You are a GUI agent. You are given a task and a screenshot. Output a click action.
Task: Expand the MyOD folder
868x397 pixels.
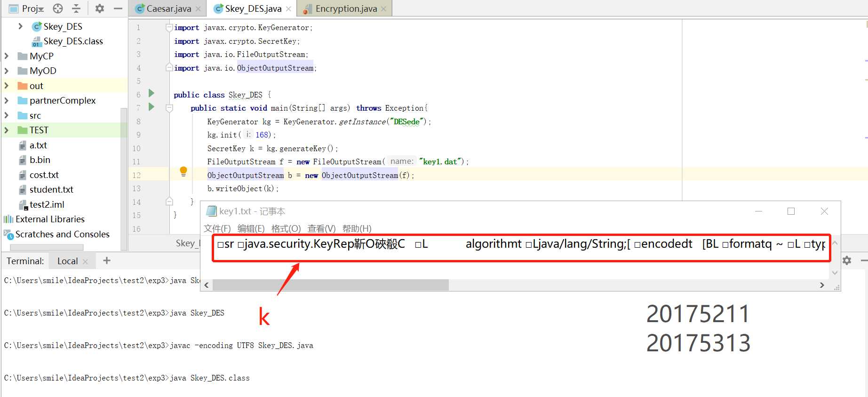pos(6,71)
